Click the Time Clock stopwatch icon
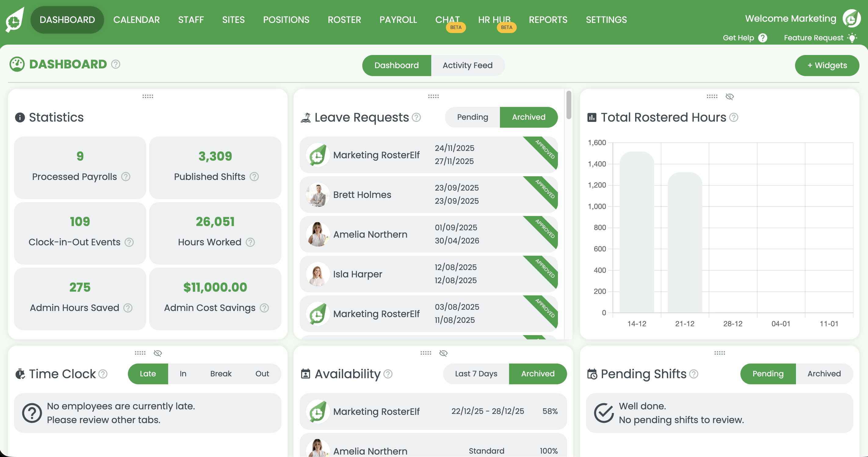The height and width of the screenshot is (457, 868). tap(21, 374)
